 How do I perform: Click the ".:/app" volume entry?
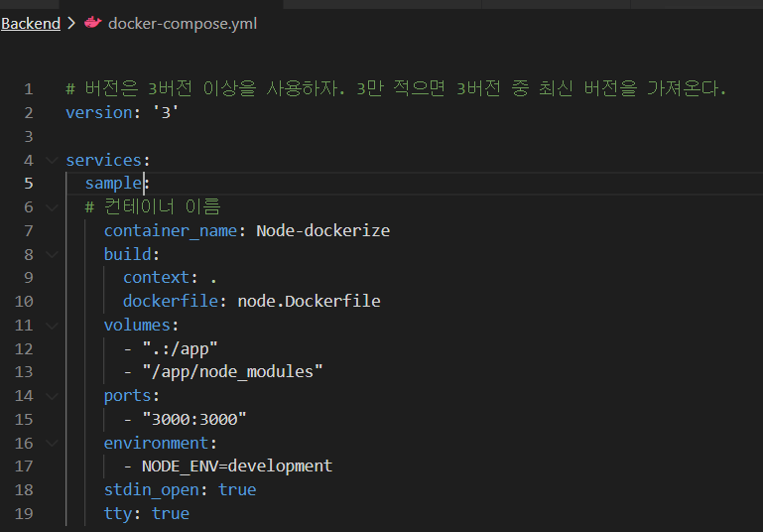click(x=180, y=349)
